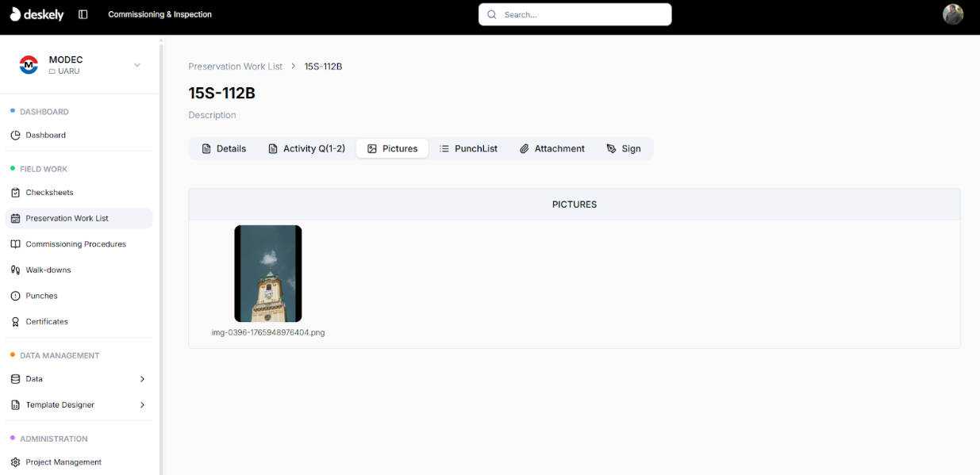Open the clock tower picture thumbnail
This screenshot has width=980, height=475.
tap(267, 274)
